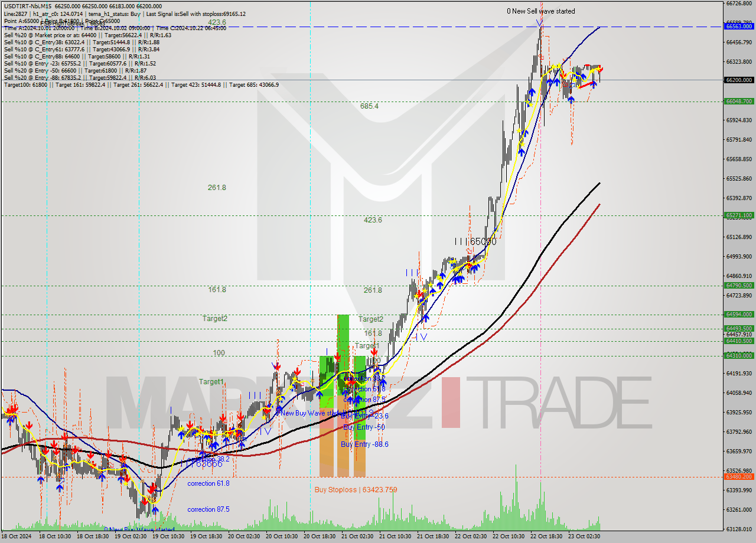Image resolution: width=756 pixels, height=543 pixels.
Task: Click the orange 63480.200 stoploss price tag
Action: [739, 477]
